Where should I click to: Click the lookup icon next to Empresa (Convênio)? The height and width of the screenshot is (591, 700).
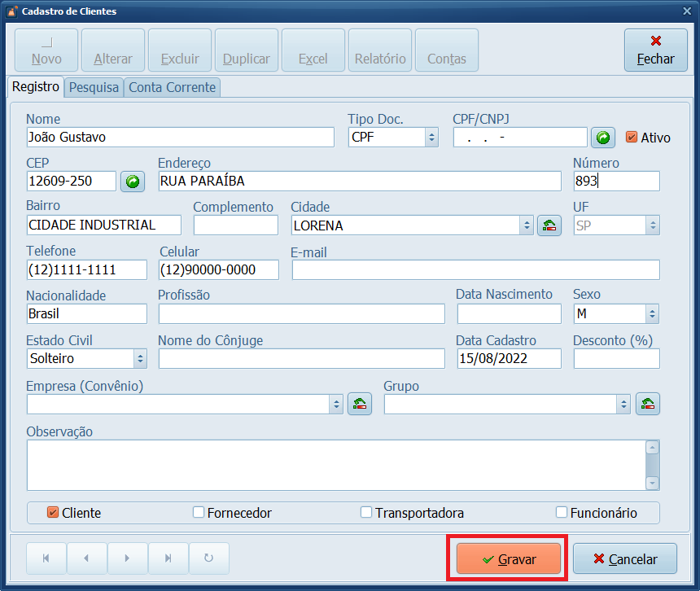pos(360,403)
